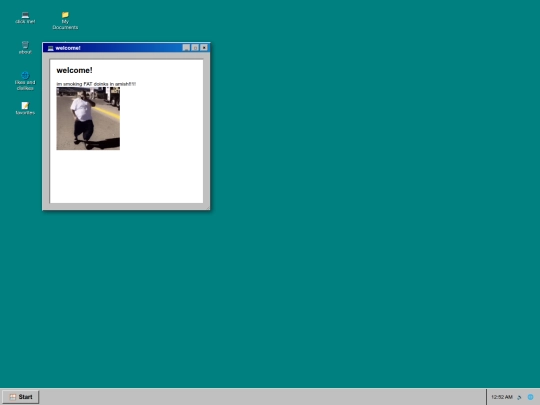Viewport: 540px width, 405px height.
Task: Maximize the welcome! window
Action: click(x=195, y=48)
